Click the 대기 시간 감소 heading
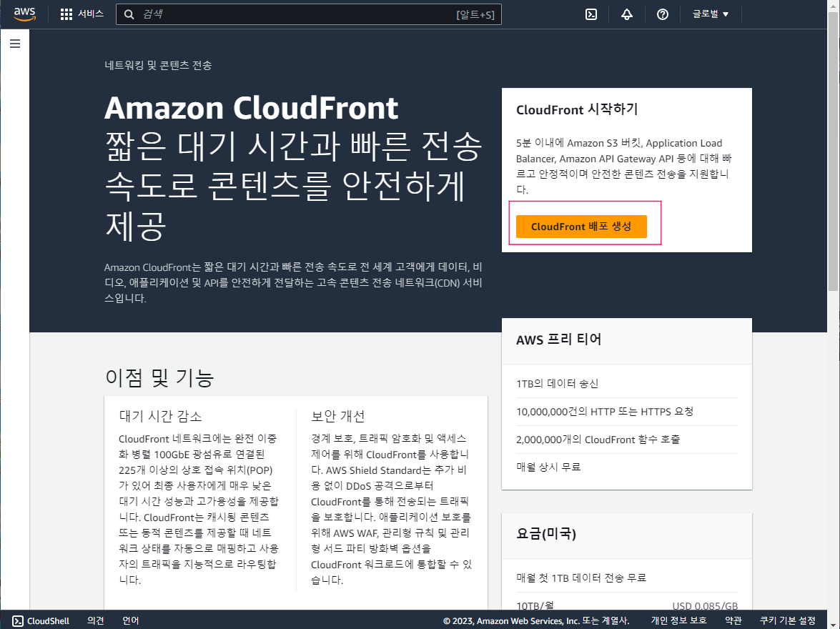 click(160, 416)
